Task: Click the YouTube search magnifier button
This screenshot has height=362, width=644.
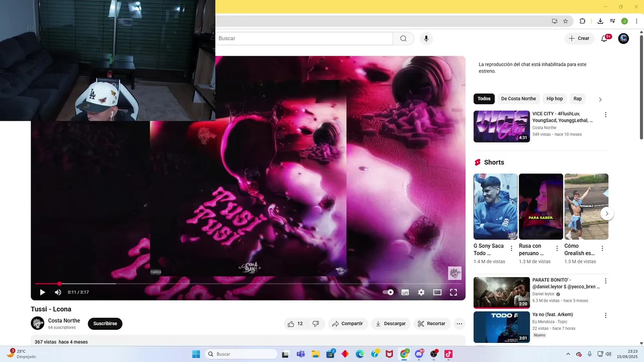Action: tap(404, 39)
